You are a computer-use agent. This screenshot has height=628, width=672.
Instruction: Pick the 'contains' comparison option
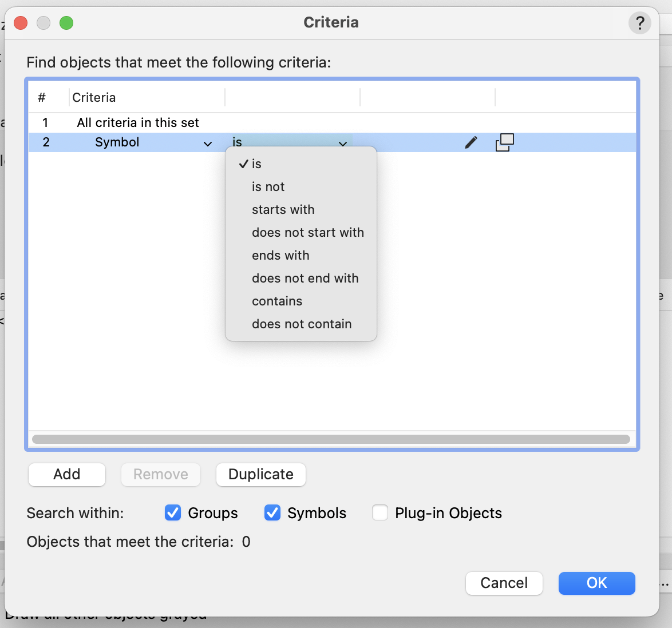click(x=276, y=301)
